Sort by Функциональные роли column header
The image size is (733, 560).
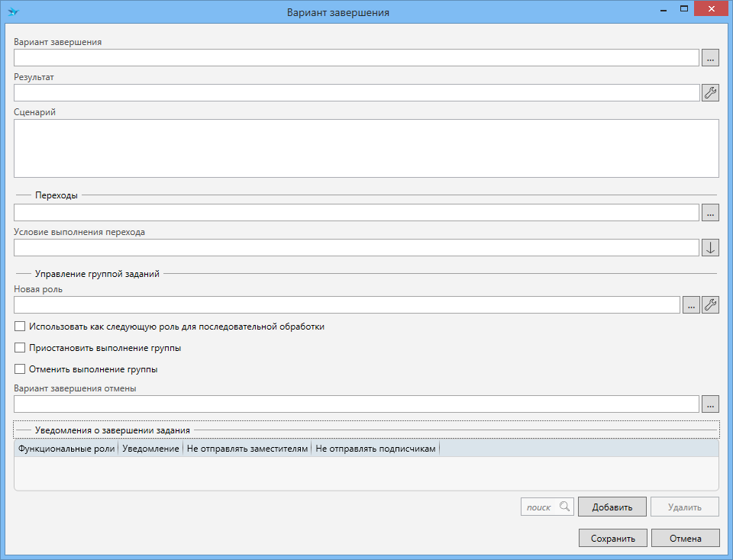pos(66,449)
